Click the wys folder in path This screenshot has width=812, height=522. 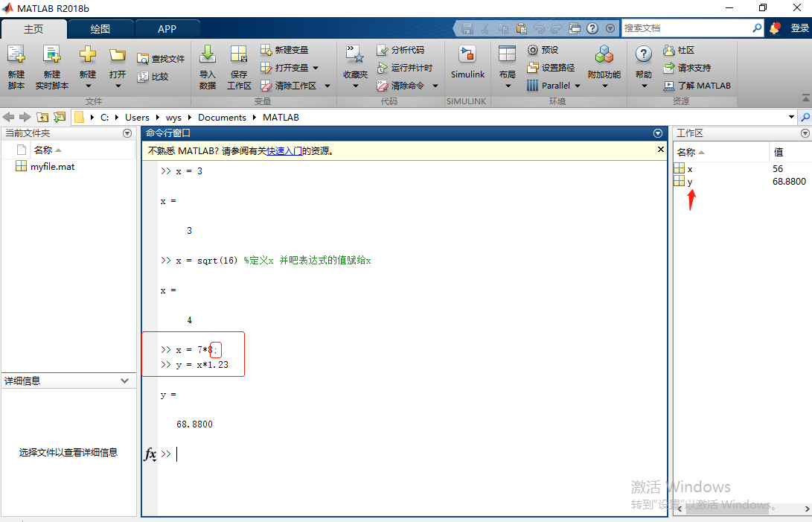point(173,117)
